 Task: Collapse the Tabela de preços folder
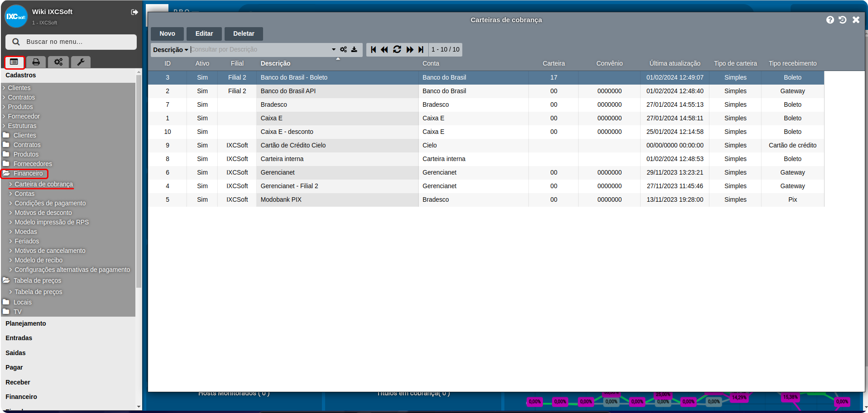pos(32,280)
